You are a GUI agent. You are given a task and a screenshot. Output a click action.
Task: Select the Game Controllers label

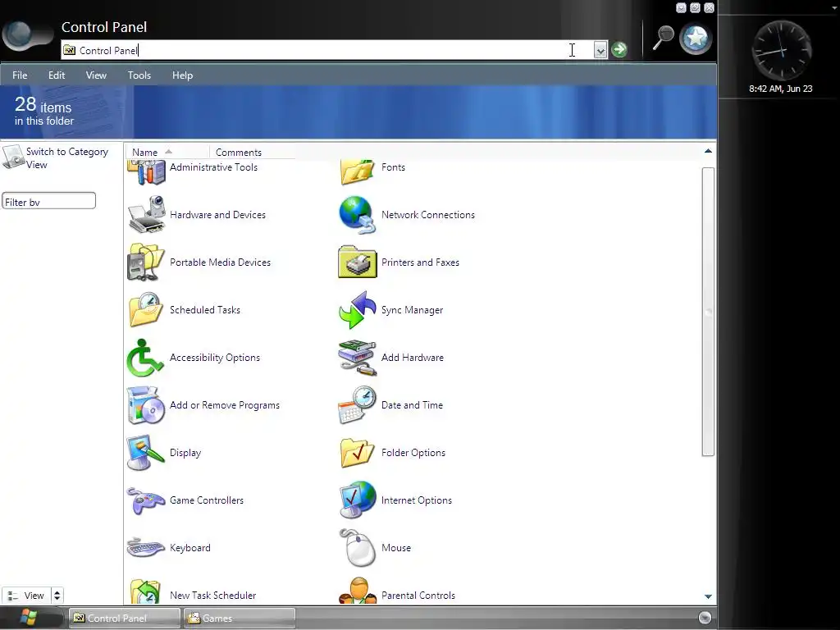pos(206,500)
